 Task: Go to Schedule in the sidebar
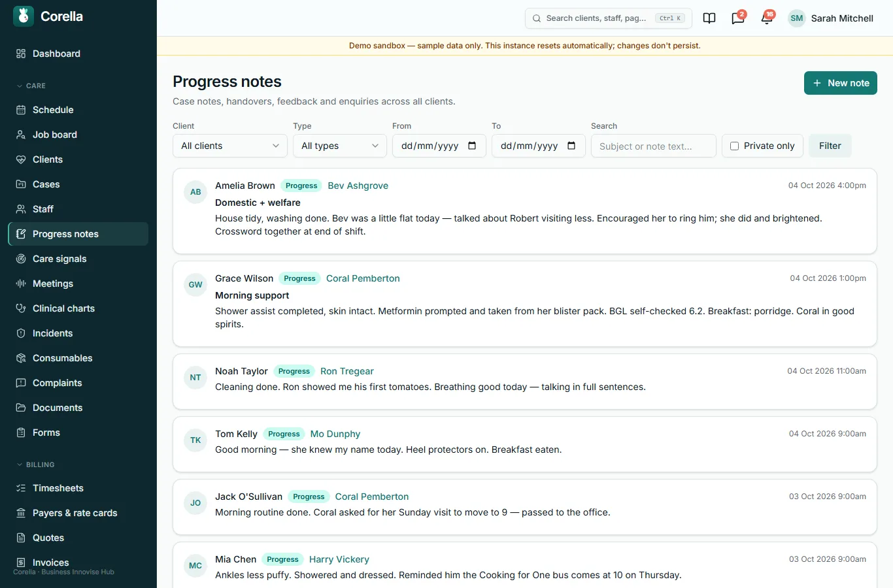(78, 110)
